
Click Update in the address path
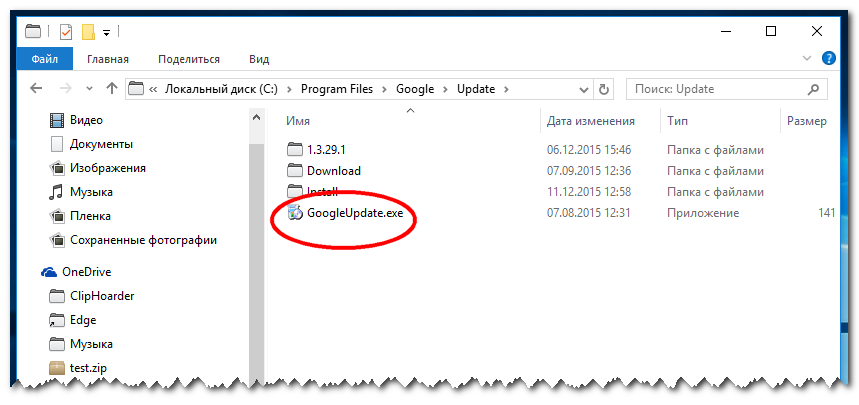(x=476, y=89)
